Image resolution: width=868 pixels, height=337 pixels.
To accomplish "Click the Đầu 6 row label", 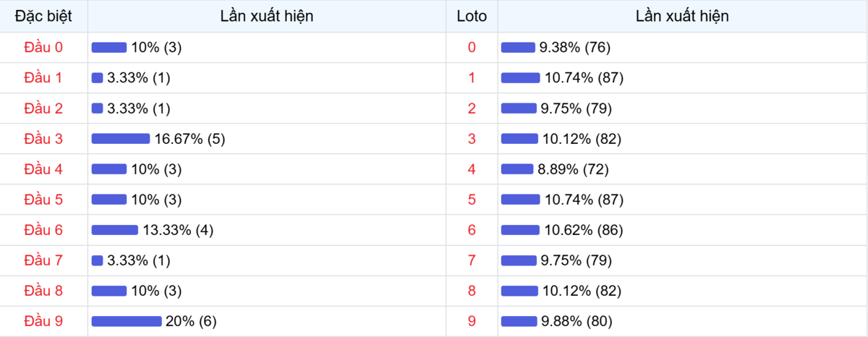I will (x=43, y=230).
